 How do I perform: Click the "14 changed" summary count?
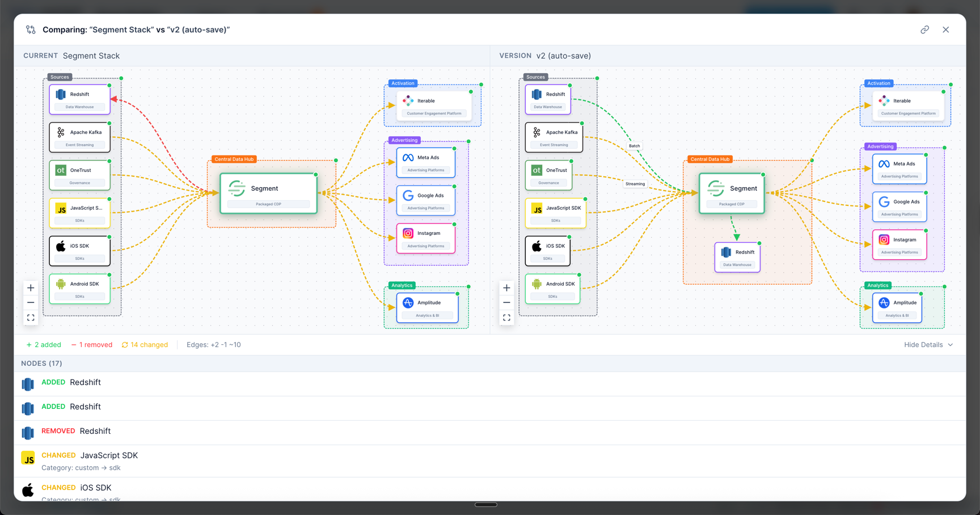click(x=145, y=345)
